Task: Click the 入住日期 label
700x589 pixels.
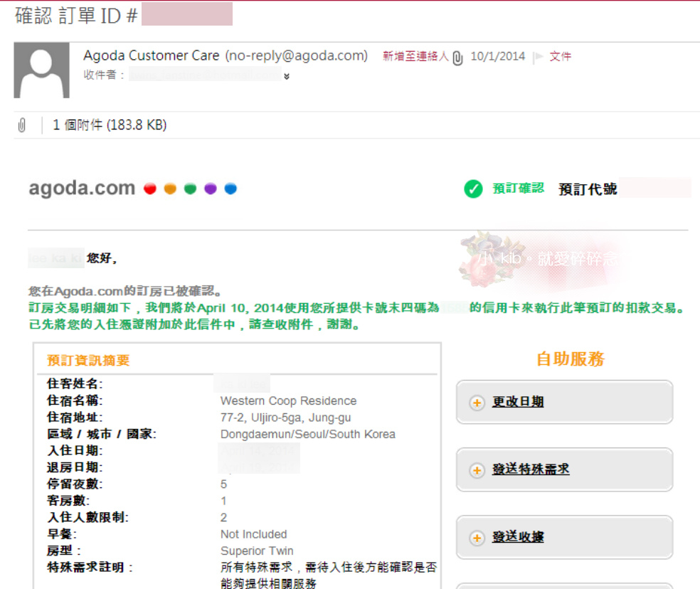Action: 75,450
